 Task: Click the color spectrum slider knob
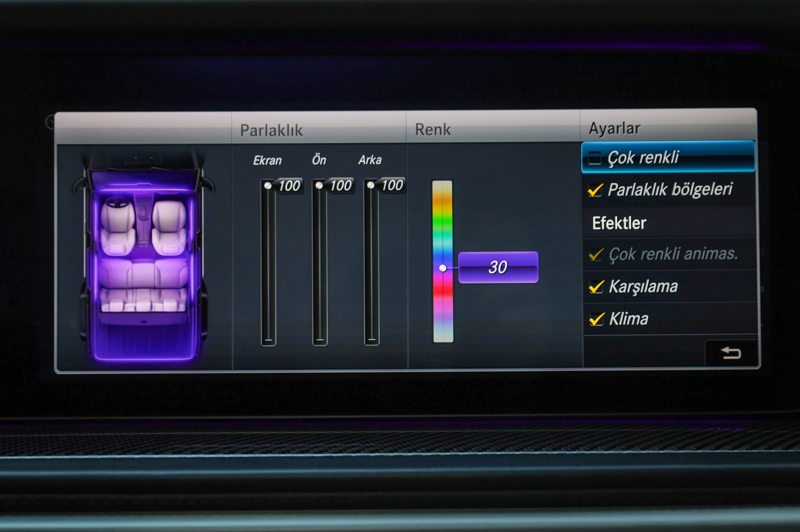click(x=442, y=268)
